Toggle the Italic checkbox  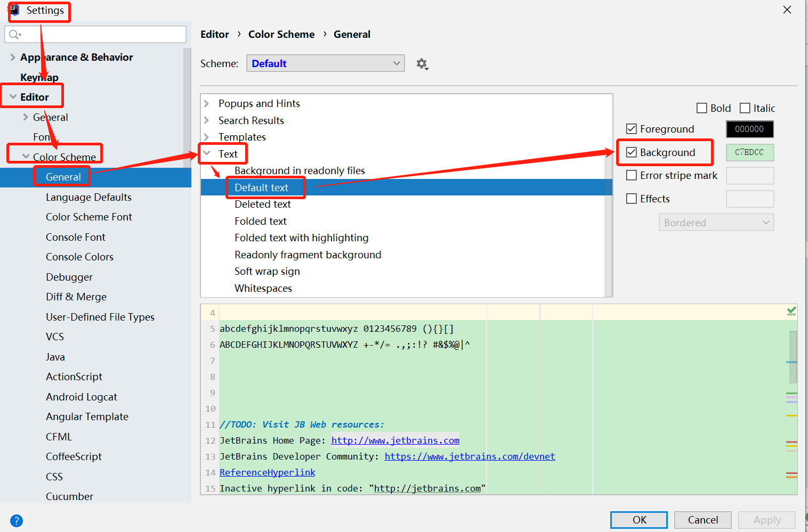point(745,108)
